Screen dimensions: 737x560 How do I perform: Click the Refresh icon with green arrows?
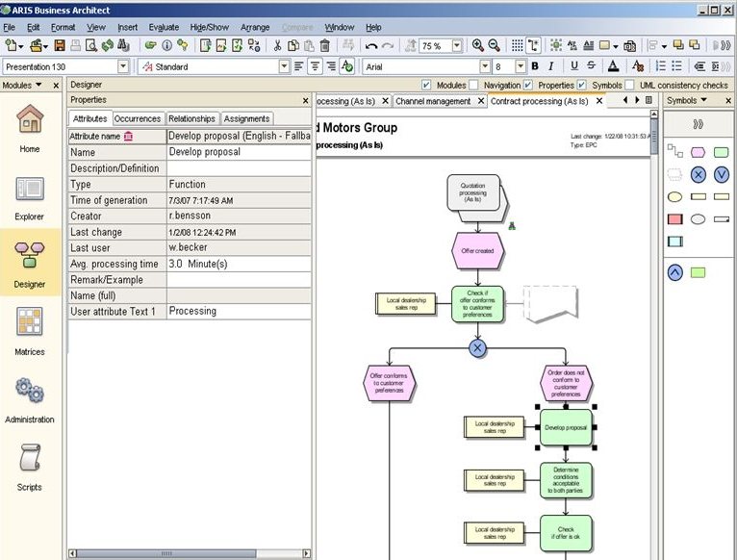[108, 45]
